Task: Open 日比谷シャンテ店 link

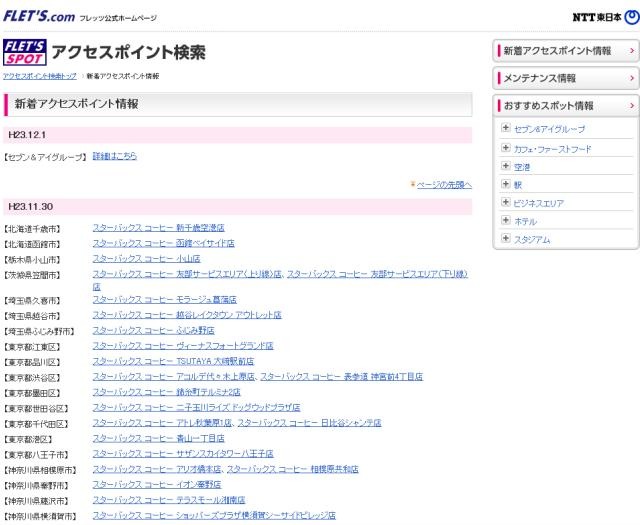Action: 309,423
